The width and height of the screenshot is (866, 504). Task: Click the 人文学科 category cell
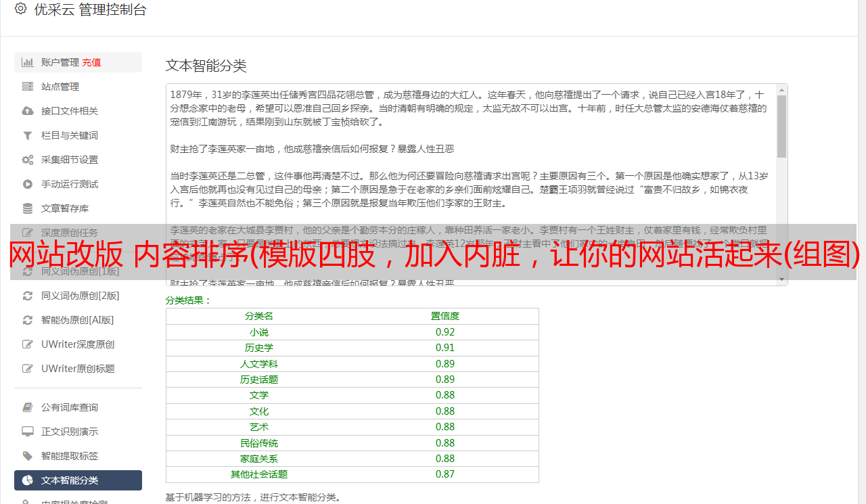pos(259,364)
